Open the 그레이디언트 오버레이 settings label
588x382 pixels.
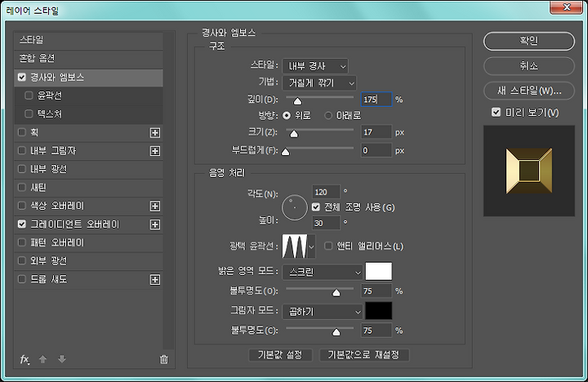click(x=75, y=224)
